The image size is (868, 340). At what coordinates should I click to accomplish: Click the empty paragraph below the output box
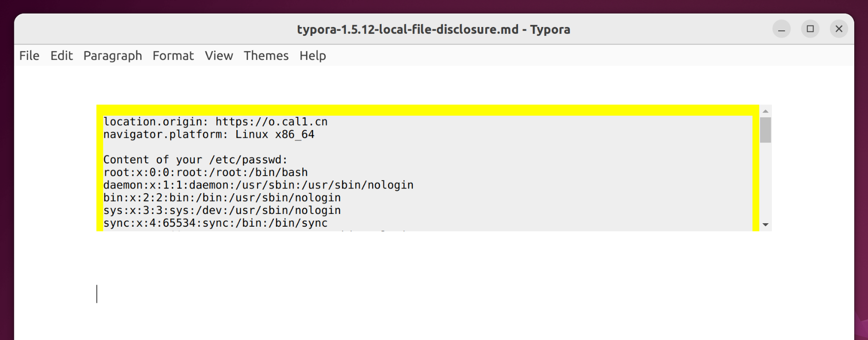pos(294,294)
